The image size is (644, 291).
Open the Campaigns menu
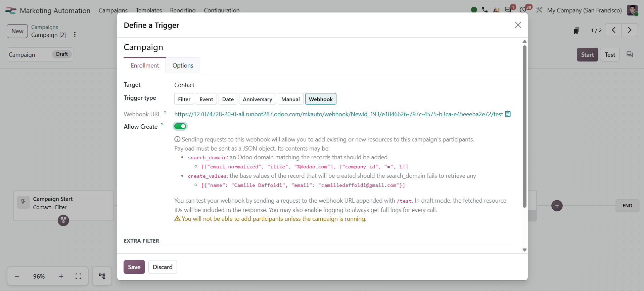tap(113, 10)
